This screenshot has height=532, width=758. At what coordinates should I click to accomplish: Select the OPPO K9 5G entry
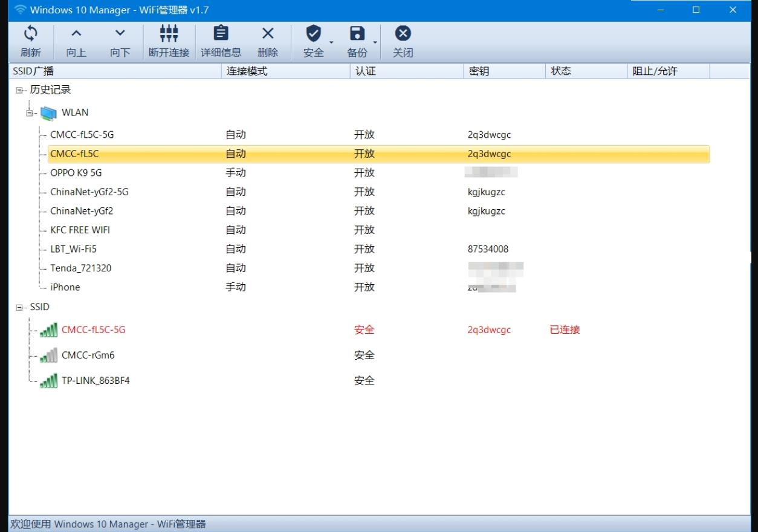[76, 173]
